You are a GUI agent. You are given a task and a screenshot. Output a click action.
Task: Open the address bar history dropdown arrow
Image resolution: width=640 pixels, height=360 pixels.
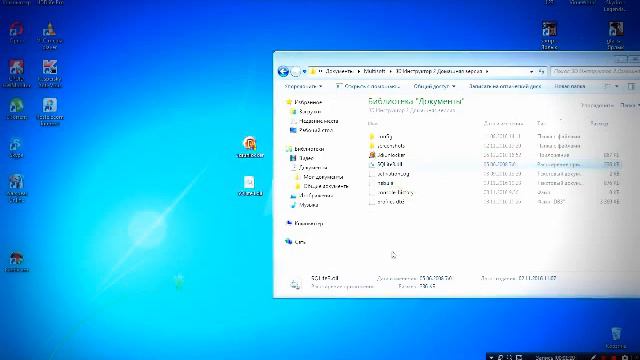tap(531, 71)
